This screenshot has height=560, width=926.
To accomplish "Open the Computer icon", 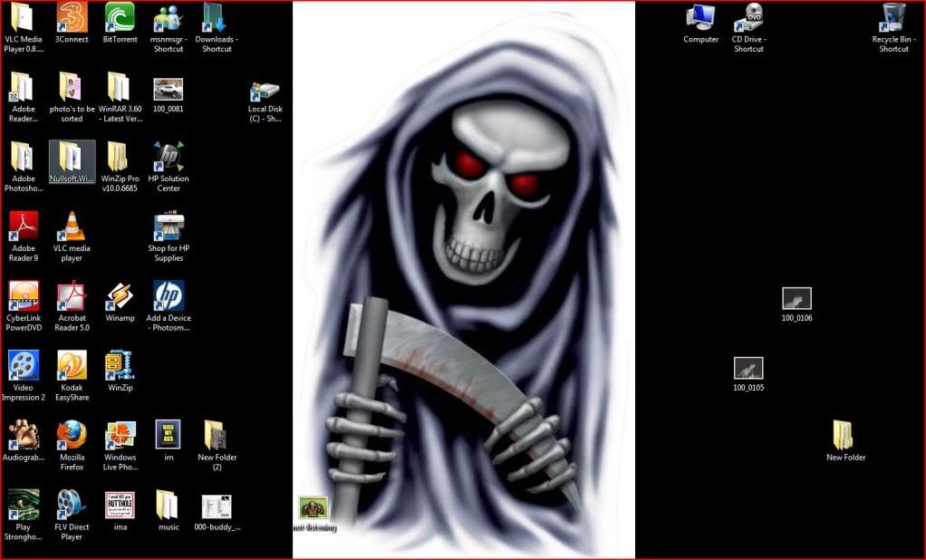I will pyautogui.click(x=700, y=16).
